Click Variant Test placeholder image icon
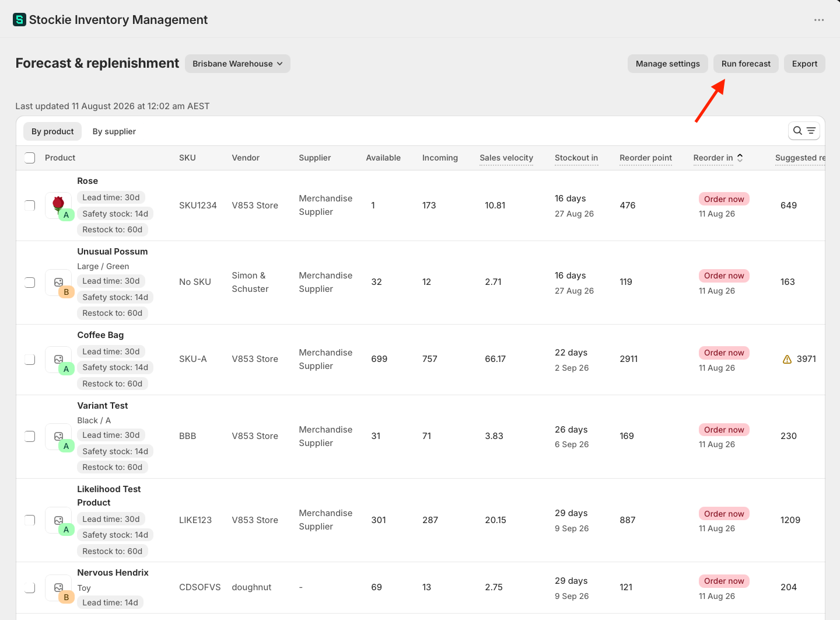 click(58, 436)
